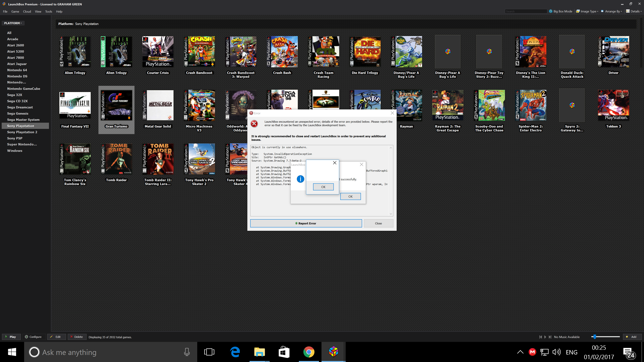Open the Tools menu

point(48,12)
